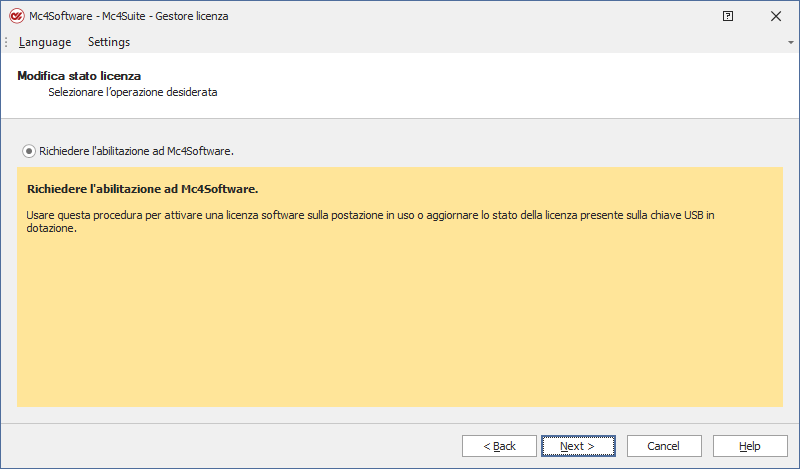Click the bold heading in the yellow panel
The width and height of the screenshot is (800, 469).
[x=142, y=188]
